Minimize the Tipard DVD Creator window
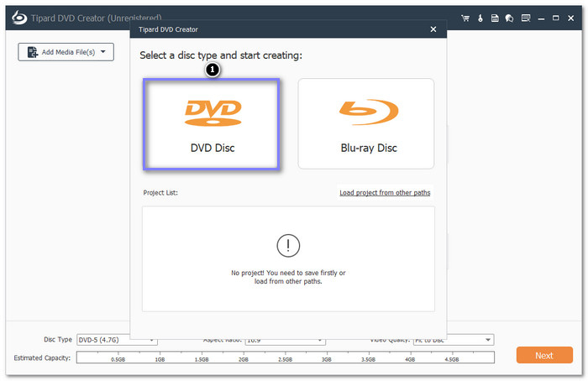Viewport: 588px width, 381px height. pos(541,18)
